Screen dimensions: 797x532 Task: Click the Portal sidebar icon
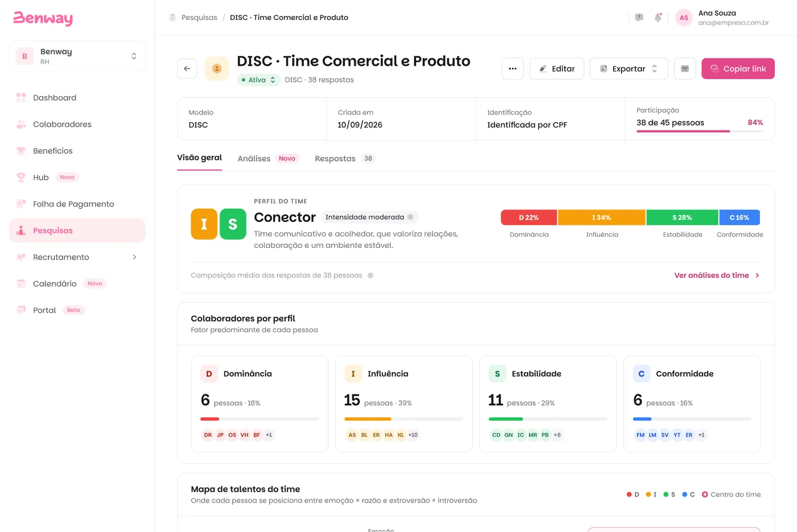(x=21, y=310)
